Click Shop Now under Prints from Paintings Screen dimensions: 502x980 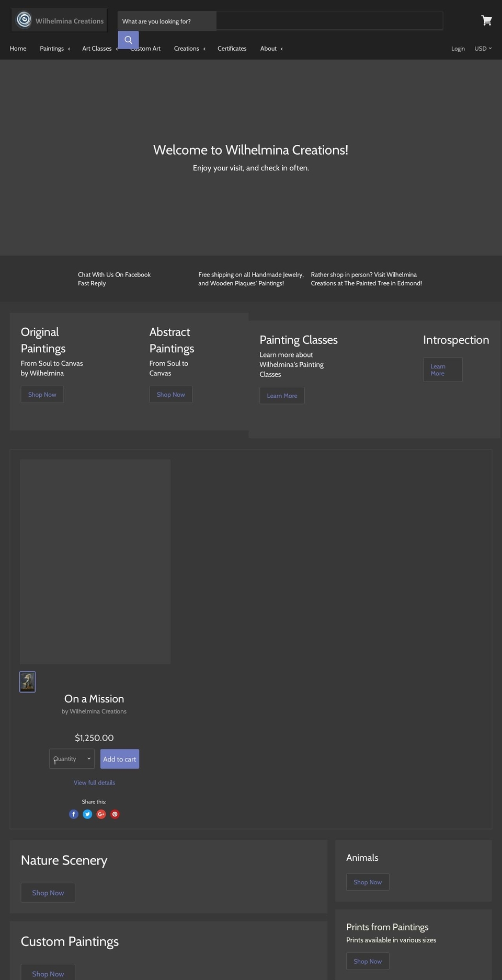click(x=368, y=961)
